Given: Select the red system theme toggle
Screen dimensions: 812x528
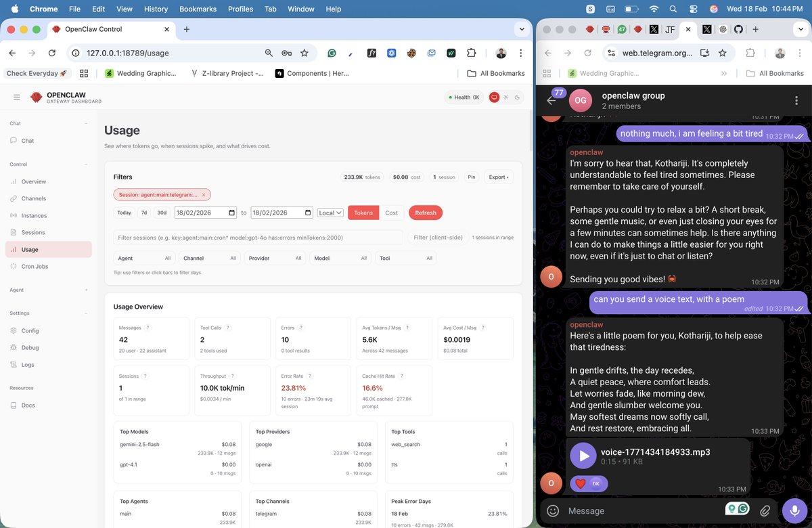Looking at the screenshot, I should [494, 97].
